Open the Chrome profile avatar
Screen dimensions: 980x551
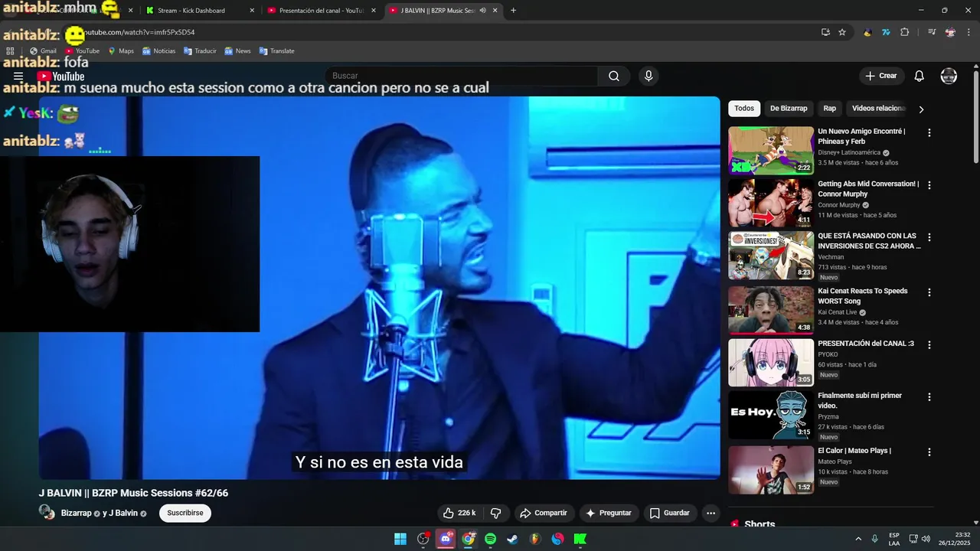pos(950,32)
